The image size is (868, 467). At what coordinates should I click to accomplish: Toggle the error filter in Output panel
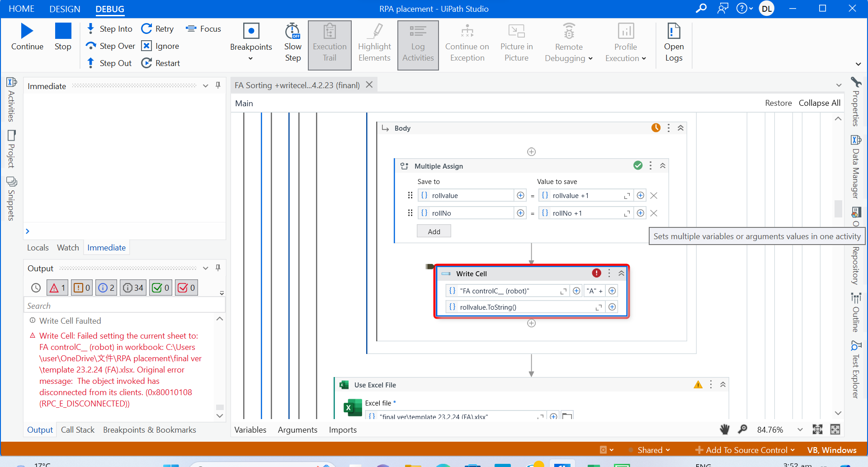[x=57, y=287]
